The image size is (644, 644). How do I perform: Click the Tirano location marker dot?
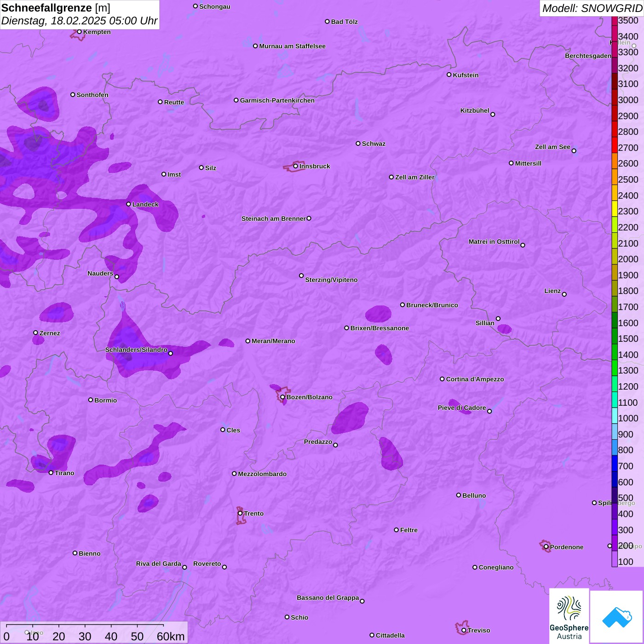pos(51,472)
